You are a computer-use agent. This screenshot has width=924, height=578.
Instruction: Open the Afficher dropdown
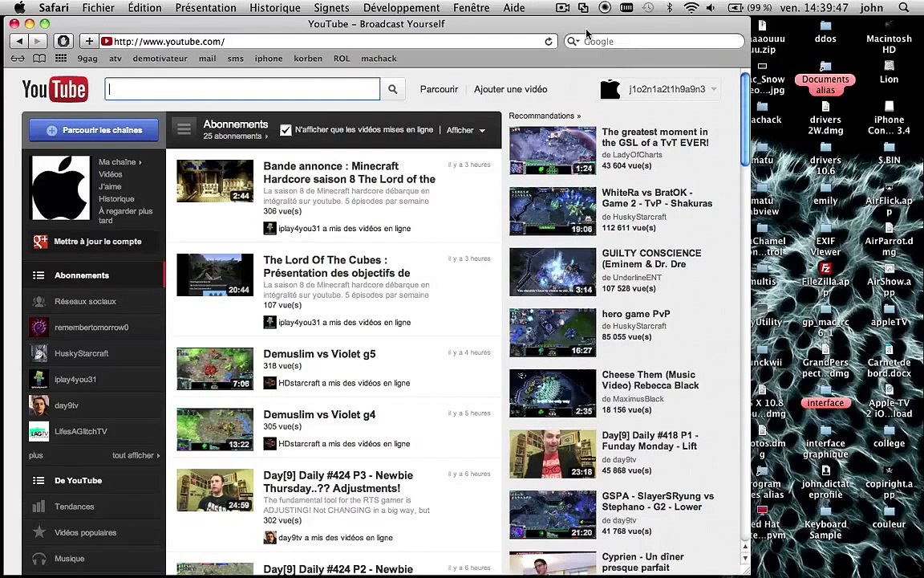click(x=465, y=130)
